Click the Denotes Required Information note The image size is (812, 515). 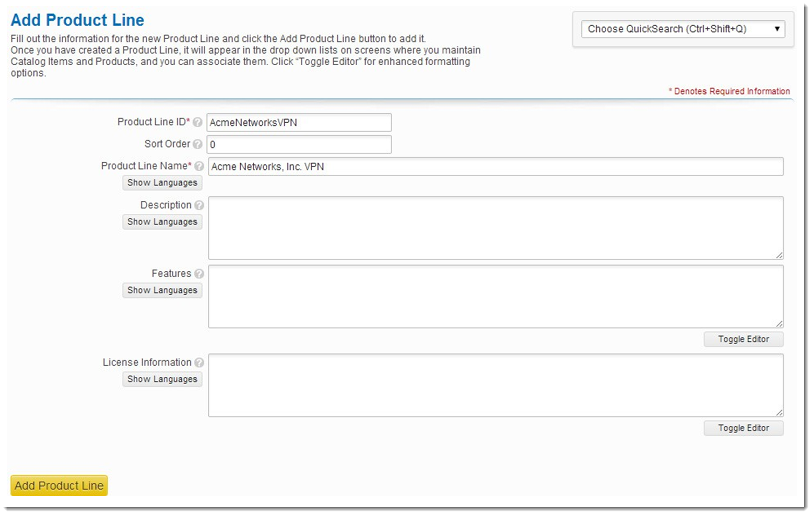(x=729, y=91)
